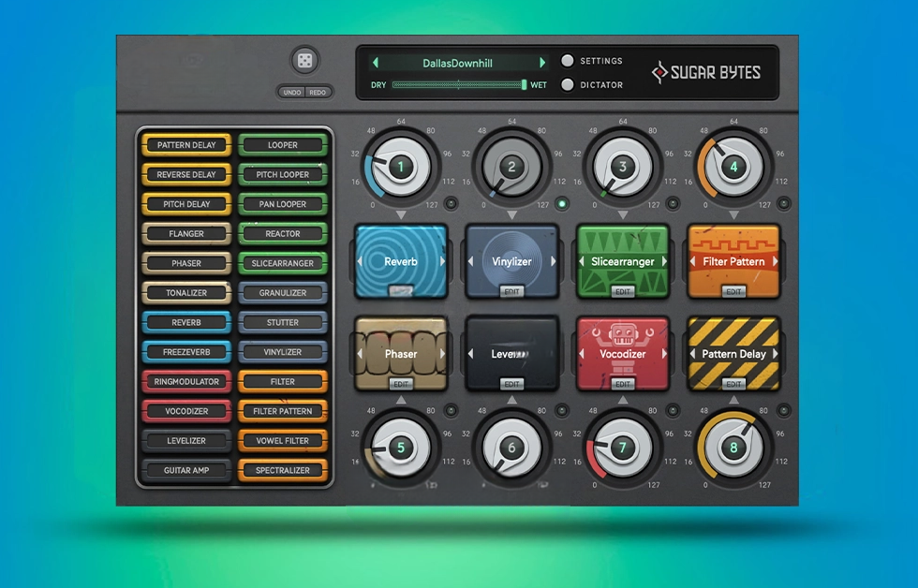Switch Filter Pattern slot to next effect
918x588 pixels.
pyautogui.click(x=776, y=261)
